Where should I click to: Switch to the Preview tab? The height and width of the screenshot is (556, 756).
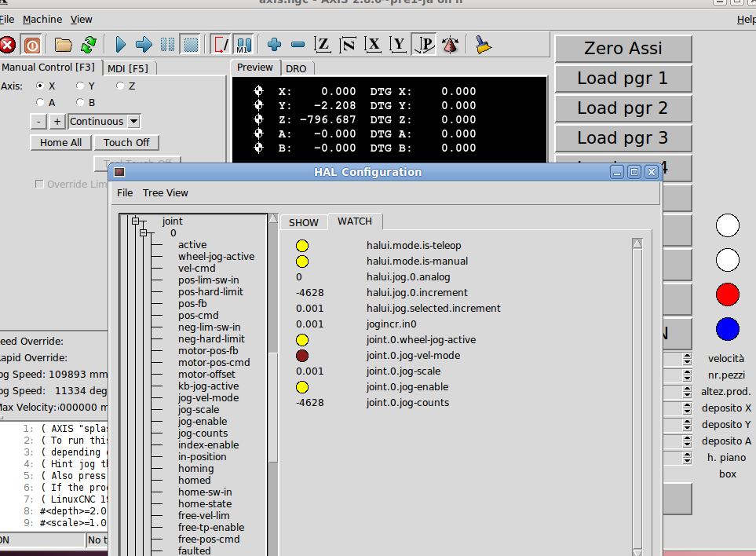click(x=254, y=68)
